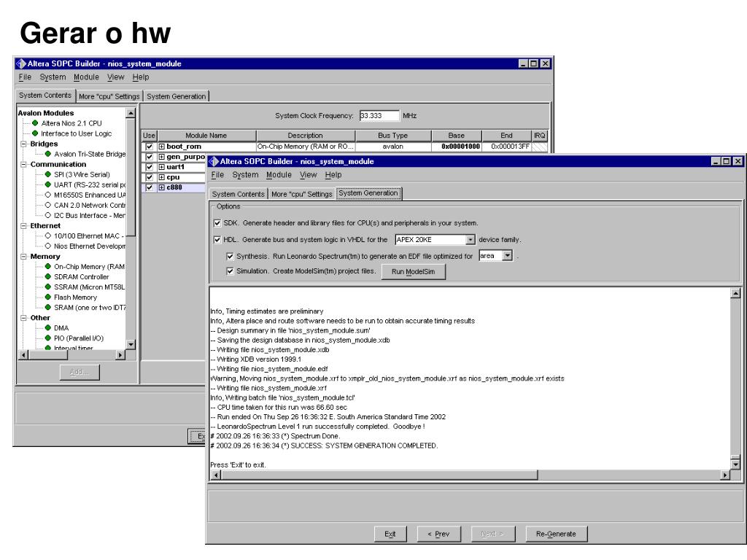Click the SOPC Builder title bar icon of front window
Screen dimensions: 747x560
[214, 161]
